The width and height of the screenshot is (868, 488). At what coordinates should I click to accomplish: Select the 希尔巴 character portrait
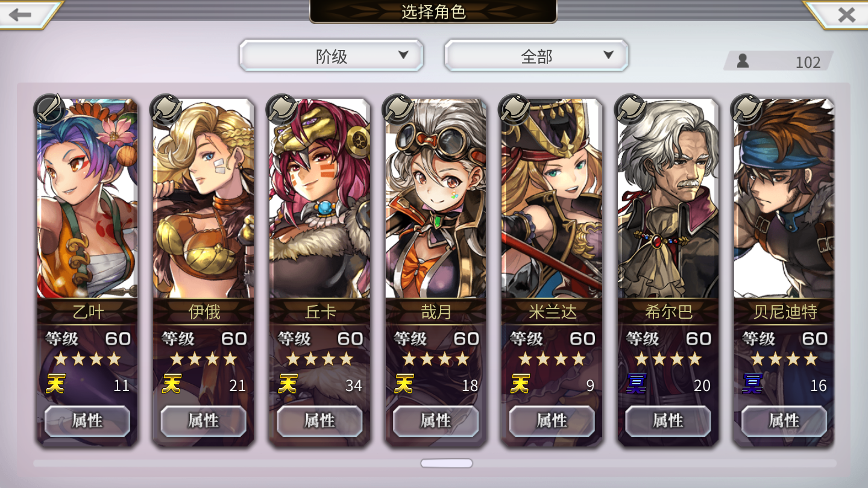point(668,198)
